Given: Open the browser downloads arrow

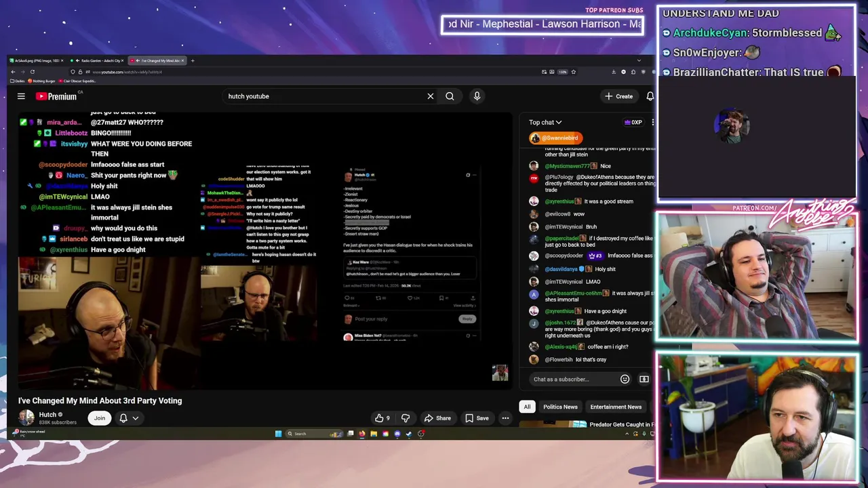Looking at the screenshot, I should pos(614,72).
